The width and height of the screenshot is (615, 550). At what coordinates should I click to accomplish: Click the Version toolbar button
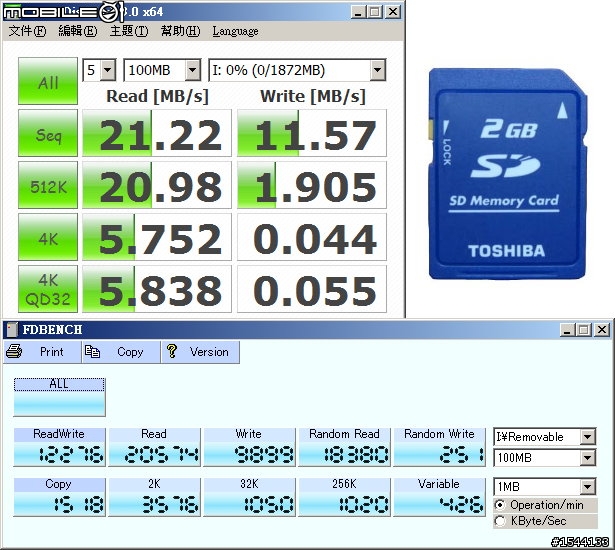point(200,352)
